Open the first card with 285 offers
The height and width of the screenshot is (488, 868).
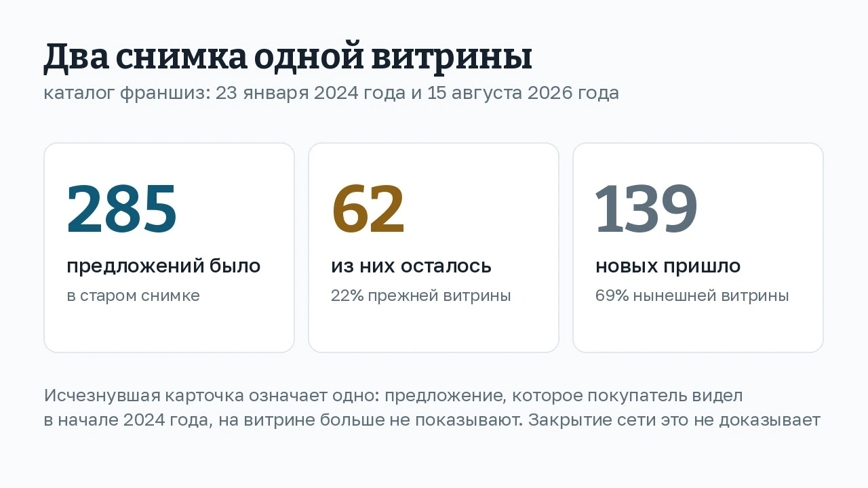click(169, 247)
